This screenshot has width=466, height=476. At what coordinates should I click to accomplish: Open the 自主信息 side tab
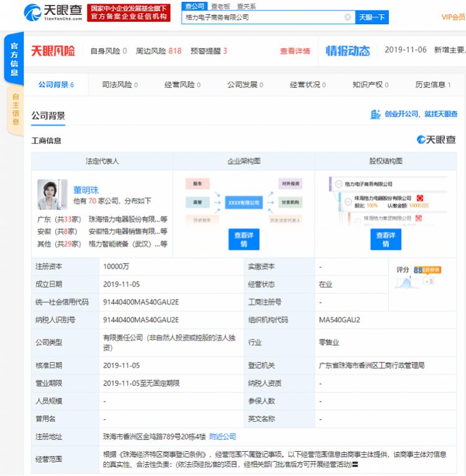[15, 109]
